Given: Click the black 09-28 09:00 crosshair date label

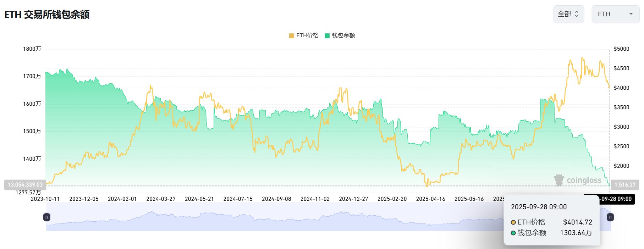Looking at the screenshot, I should 617,199.
